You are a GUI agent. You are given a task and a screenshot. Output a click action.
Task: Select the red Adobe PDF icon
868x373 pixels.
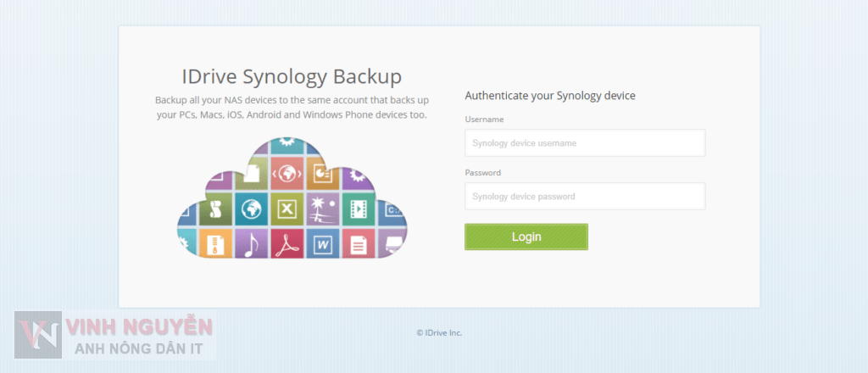287,245
